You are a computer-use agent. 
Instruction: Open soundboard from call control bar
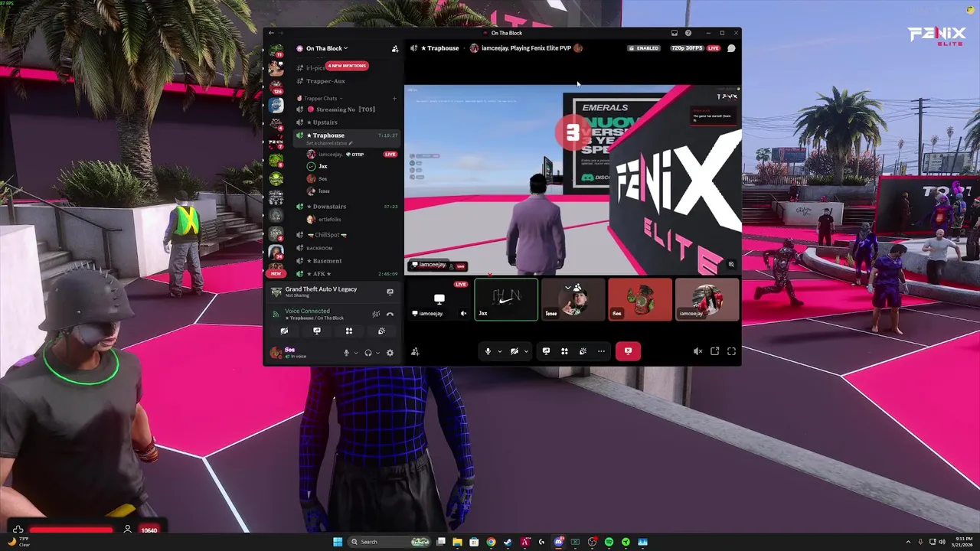point(583,351)
